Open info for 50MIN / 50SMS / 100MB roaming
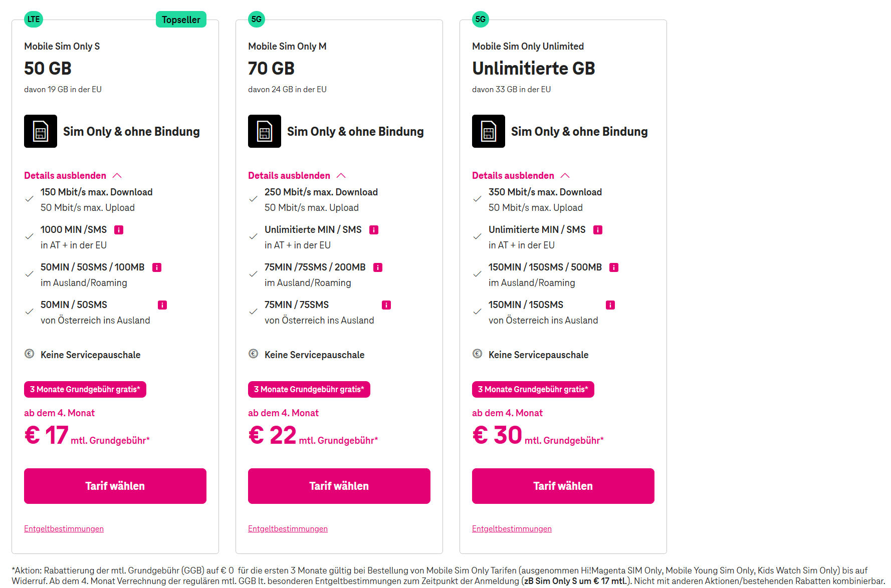The width and height of the screenshot is (891, 588). [157, 267]
